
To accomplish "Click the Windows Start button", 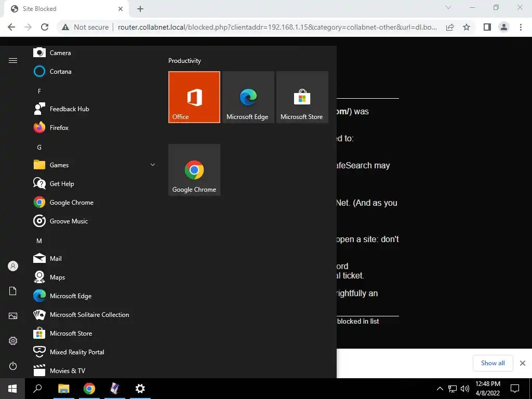I will 12,389.
